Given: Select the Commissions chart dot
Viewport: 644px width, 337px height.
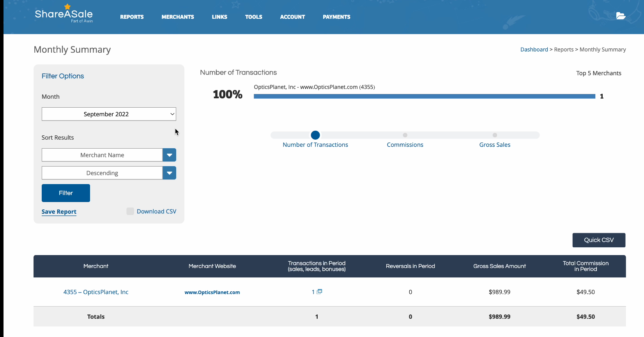Looking at the screenshot, I should click(x=405, y=135).
